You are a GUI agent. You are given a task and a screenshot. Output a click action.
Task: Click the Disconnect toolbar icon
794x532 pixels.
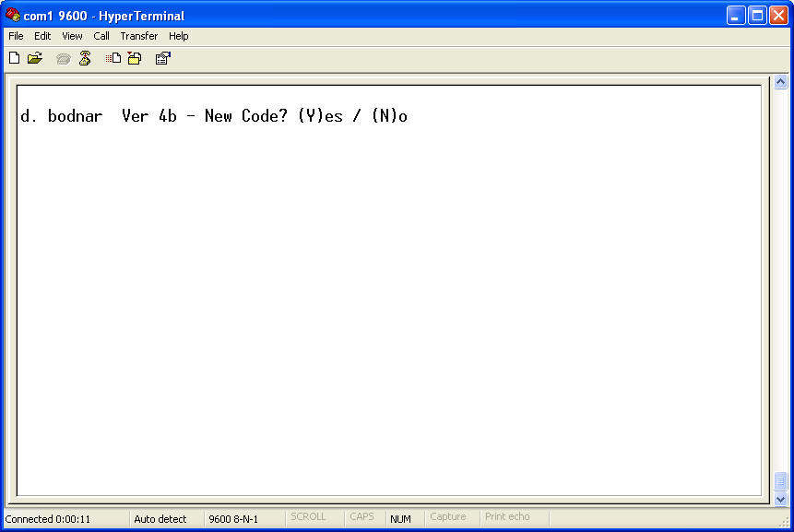[x=85, y=58]
